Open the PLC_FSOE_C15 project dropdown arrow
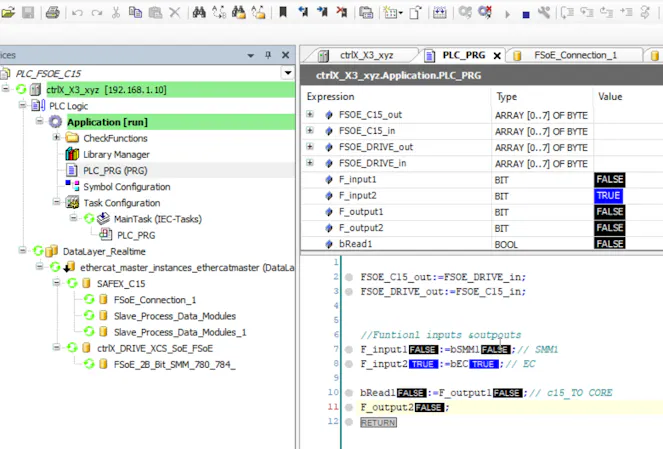The image size is (663, 449). [288, 73]
